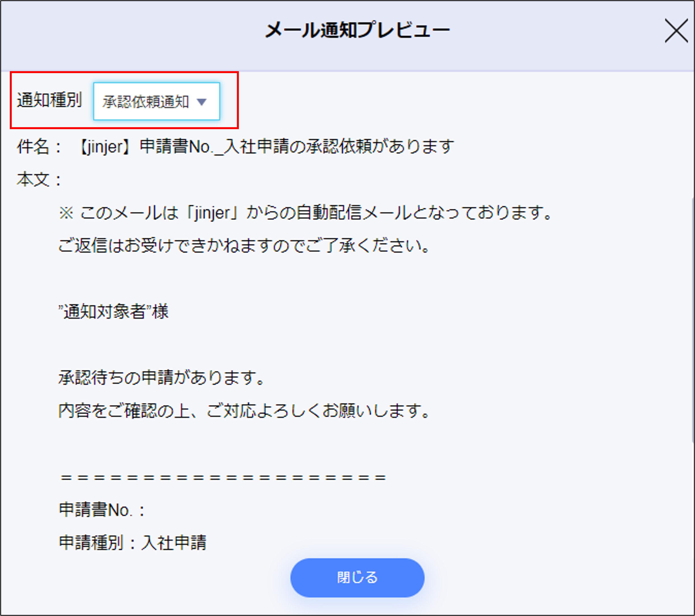The height and width of the screenshot is (616, 695).
Task: Click the メール通知プレビュー dialog title
Action: click(x=357, y=30)
